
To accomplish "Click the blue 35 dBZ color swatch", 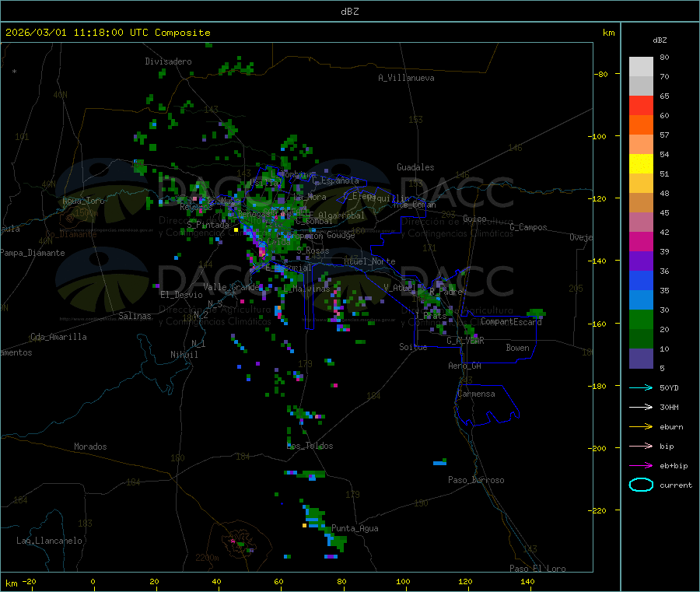I will pos(641,280).
